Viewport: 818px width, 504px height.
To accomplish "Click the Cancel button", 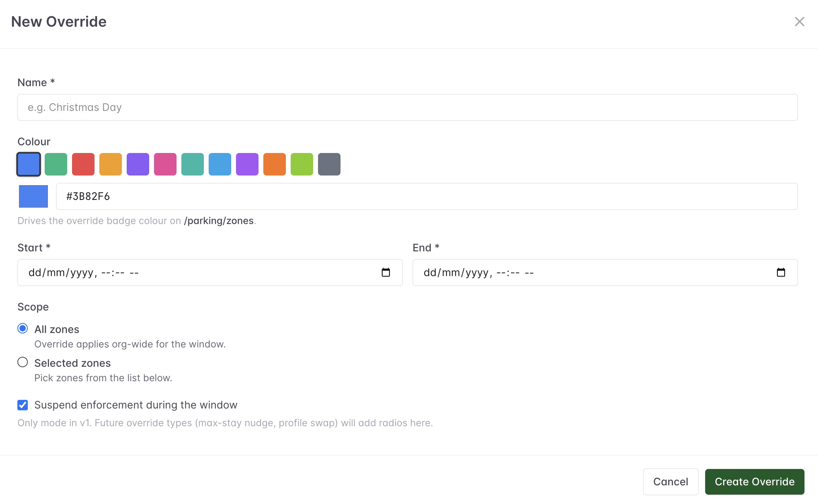I will tap(671, 482).
